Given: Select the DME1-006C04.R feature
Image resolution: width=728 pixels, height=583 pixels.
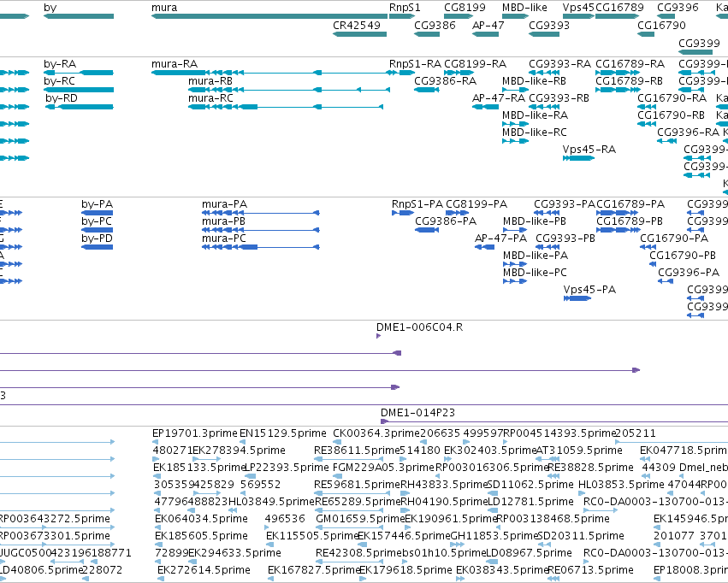Looking at the screenshot, I should pos(378,336).
